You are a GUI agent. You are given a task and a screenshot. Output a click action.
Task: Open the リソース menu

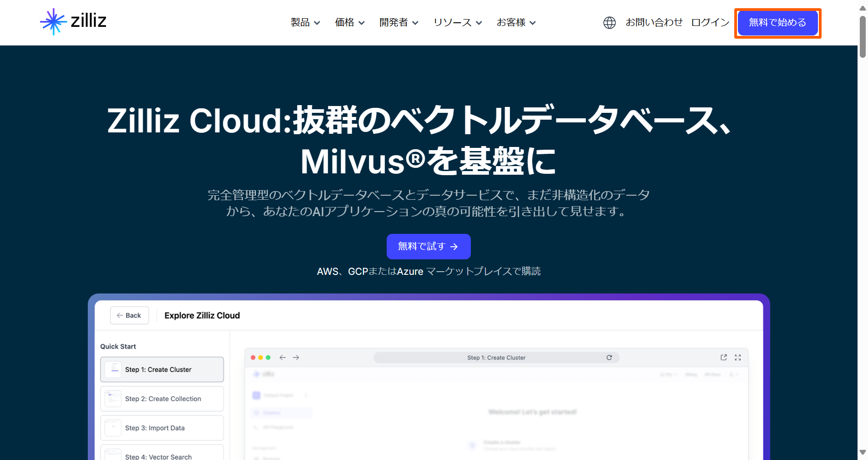click(457, 23)
